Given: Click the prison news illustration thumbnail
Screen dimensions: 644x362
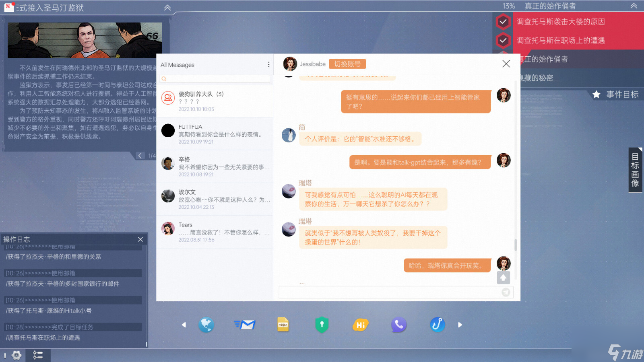Looking at the screenshot, I should point(85,40).
